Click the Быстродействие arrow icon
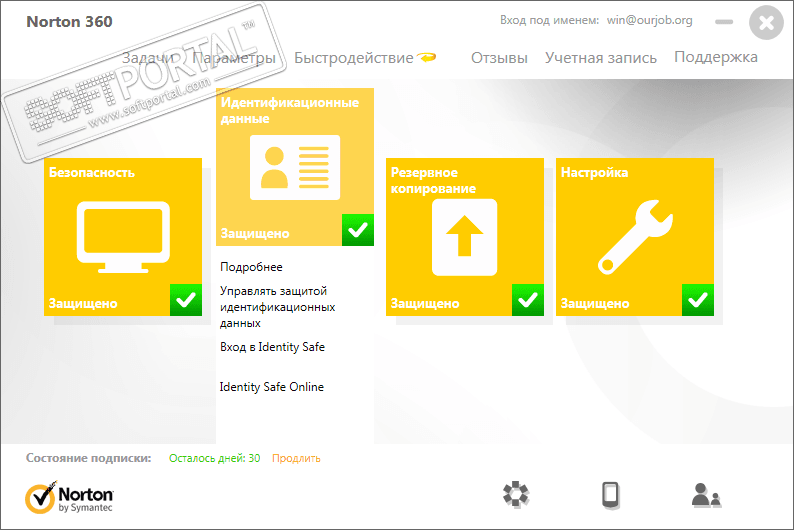 coord(426,57)
